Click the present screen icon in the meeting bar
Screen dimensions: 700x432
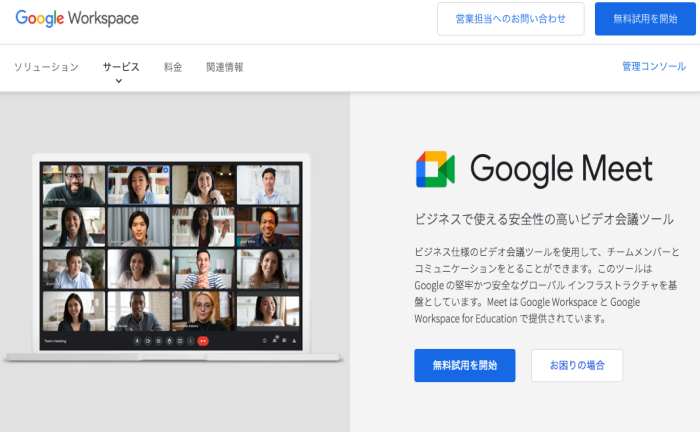coord(180,341)
